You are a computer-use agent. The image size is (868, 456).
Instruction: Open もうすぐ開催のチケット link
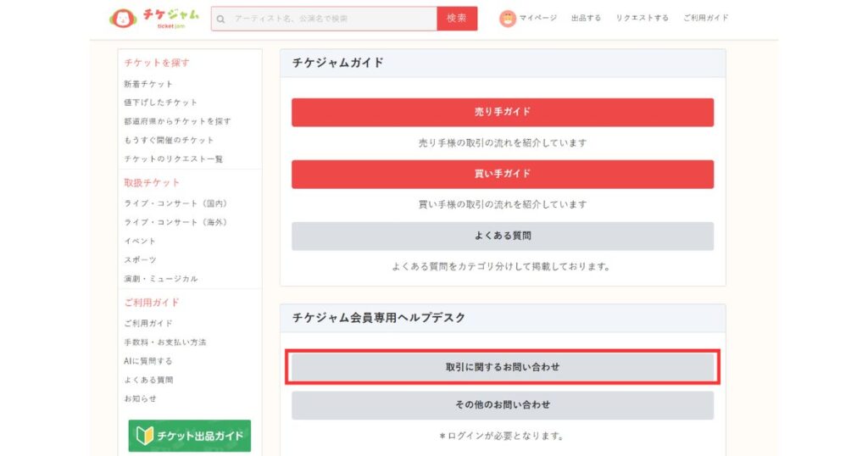[x=169, y=140]
